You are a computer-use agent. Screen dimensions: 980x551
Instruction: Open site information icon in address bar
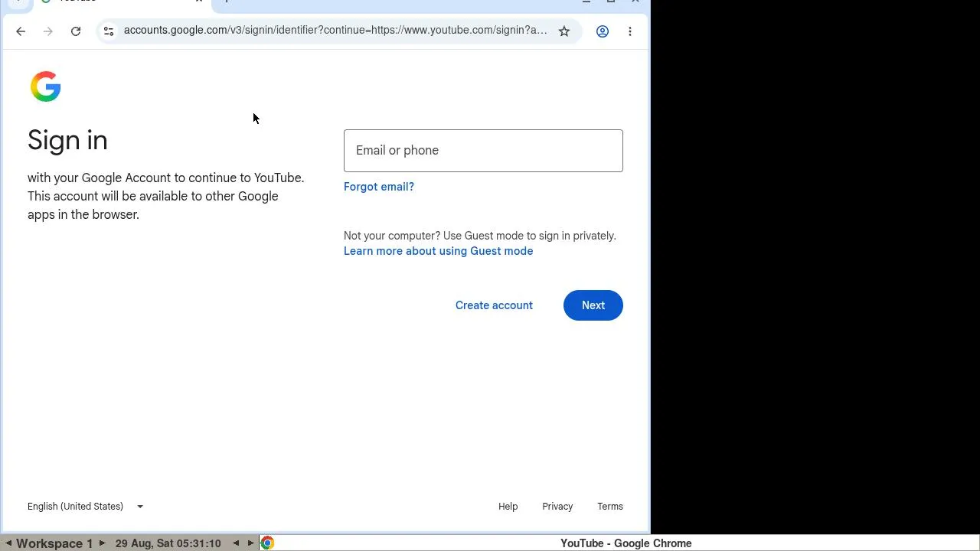click(109, 31)
